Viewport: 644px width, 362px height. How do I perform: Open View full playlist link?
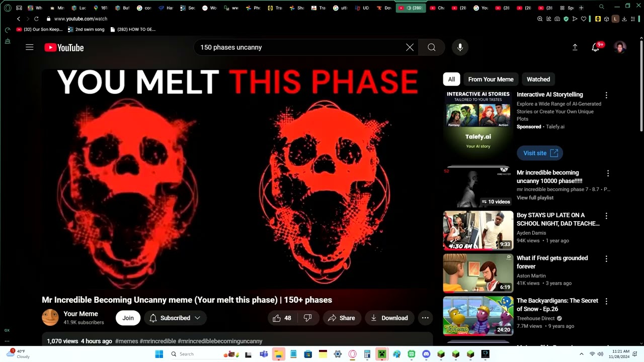coord(535,198)
